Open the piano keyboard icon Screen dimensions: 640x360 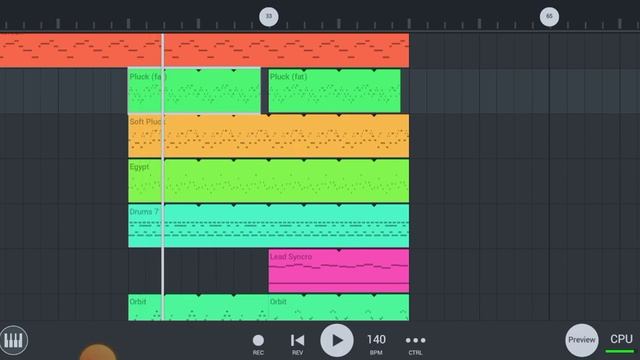[x=14, y=340]
